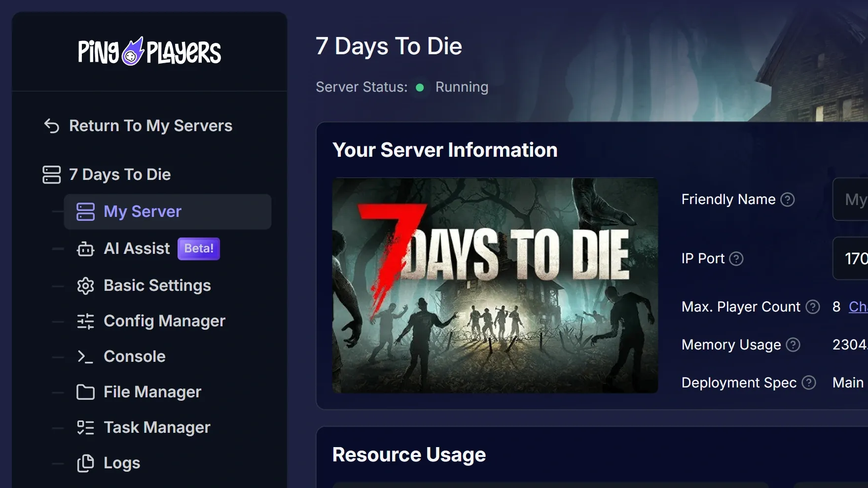Click the Server Status: label
Image resolution: width=868 pixels, height=488 pixels.
point(362,87)
